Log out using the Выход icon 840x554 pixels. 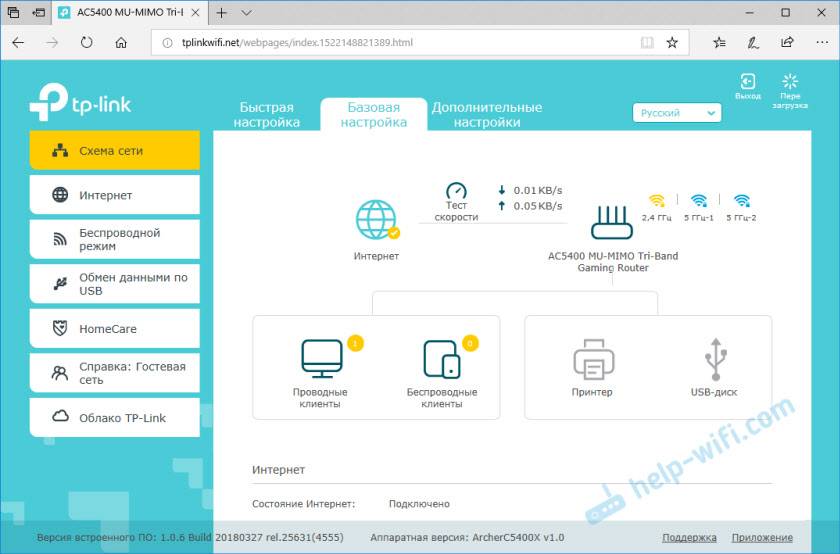(747, 83)
